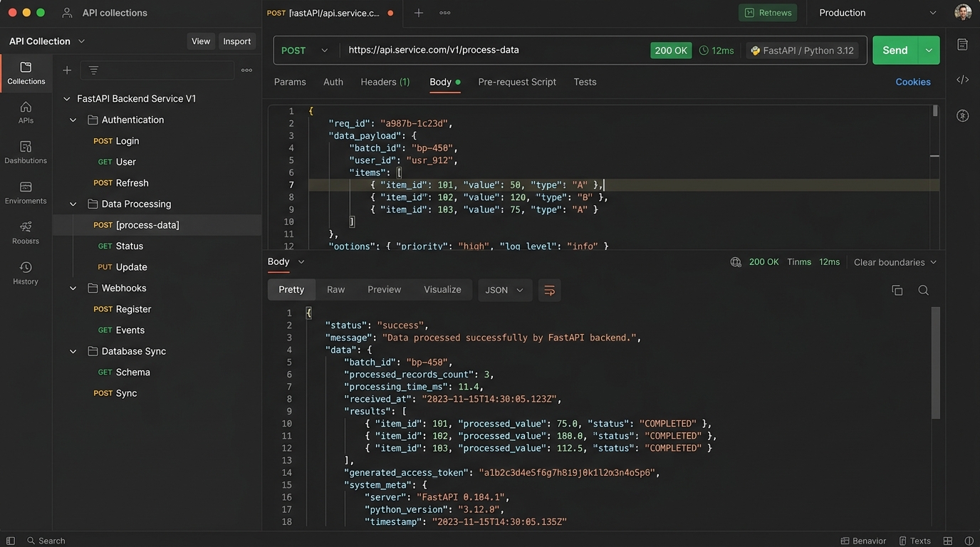This screenshot has width=980, height=547.
Task: Click the View button in sidebar header
Action: [201, 41]
